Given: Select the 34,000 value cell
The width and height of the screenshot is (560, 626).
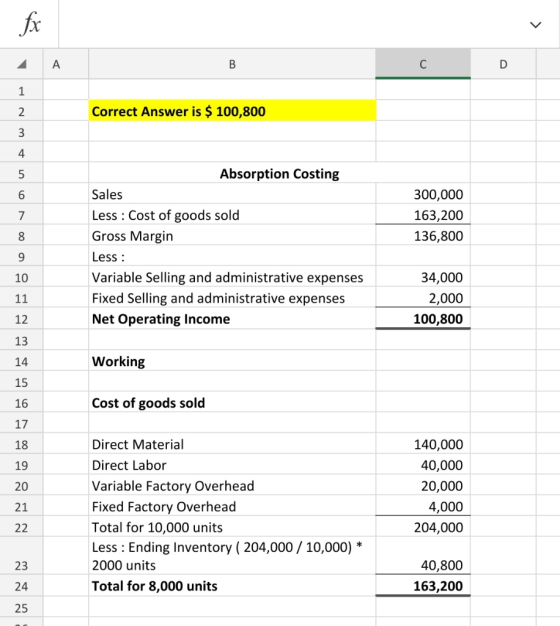Looking at the screenshot, I should click(x=423, y=277).
